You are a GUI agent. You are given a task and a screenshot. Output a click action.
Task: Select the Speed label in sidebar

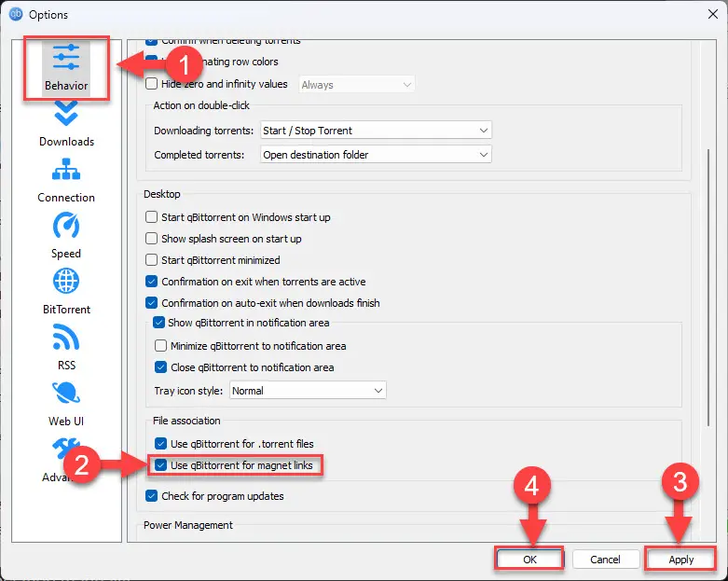pyautogui.click(x=66, y=254)
